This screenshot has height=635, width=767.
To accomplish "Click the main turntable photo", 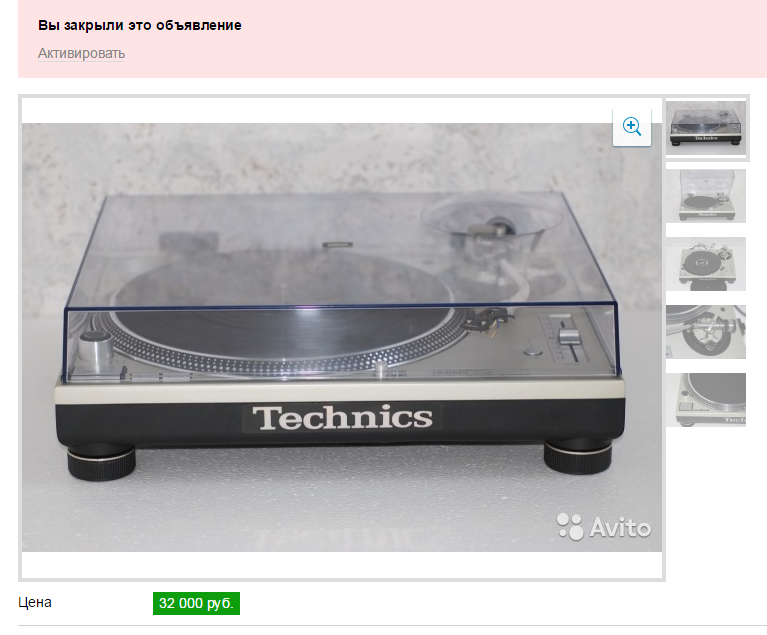I will (x=341, y=337).
